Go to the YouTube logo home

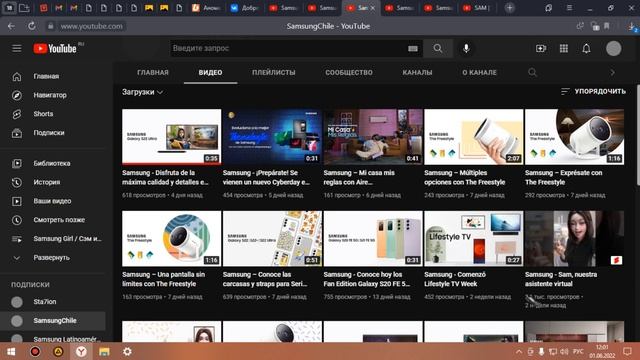(x=55, y=49)
